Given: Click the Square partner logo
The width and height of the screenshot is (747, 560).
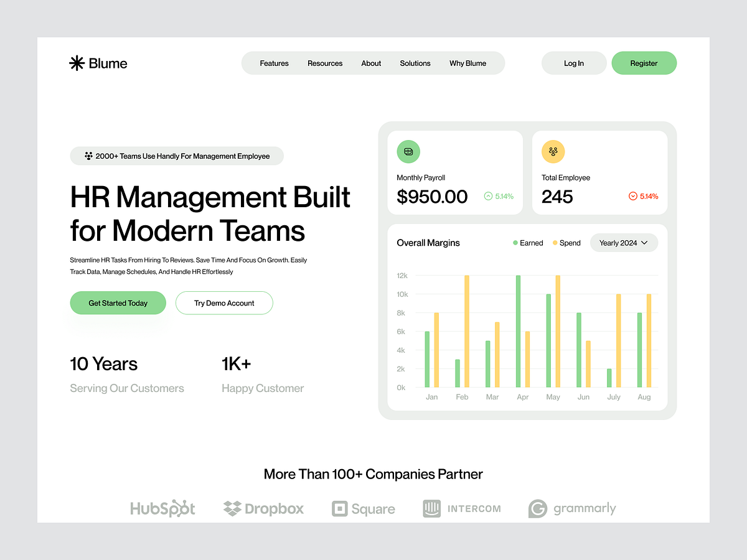Looking at the screenshot, I should pyautogui.click(x=364, y=508).
